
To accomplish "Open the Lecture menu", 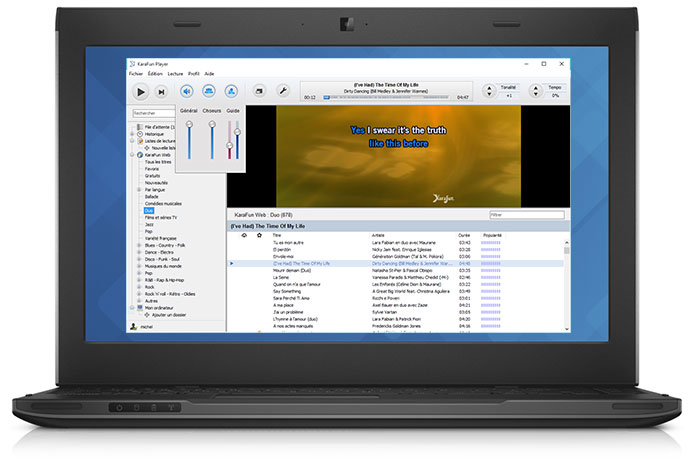I will 175,74.
